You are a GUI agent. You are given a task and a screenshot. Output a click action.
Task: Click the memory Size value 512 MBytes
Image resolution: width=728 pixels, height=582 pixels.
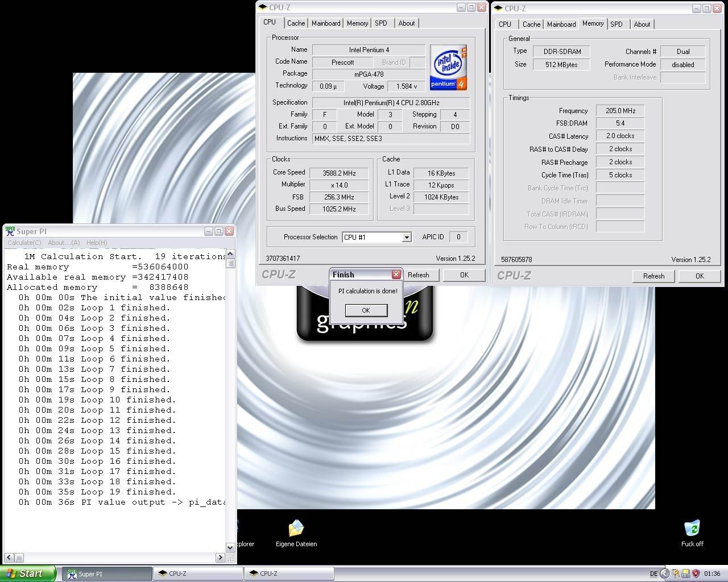pyautogui.click(x=561, y=65)
